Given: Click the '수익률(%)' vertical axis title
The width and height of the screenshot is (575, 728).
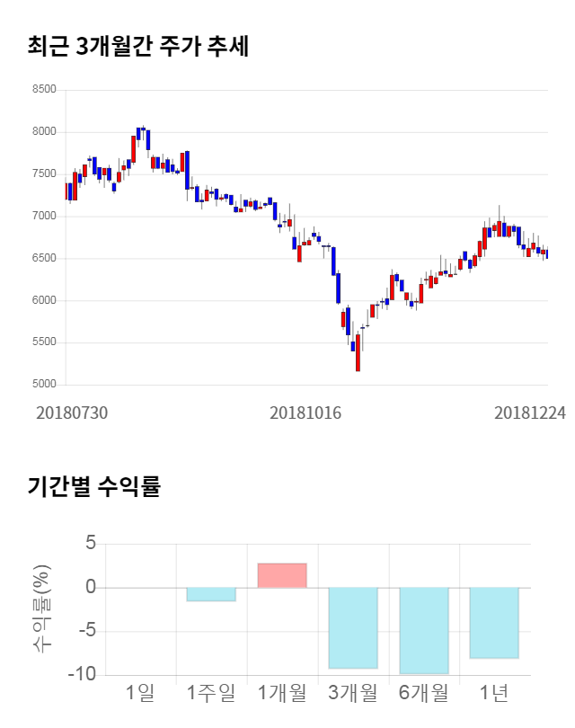Looking at the screenshot, I should (42, 608).
